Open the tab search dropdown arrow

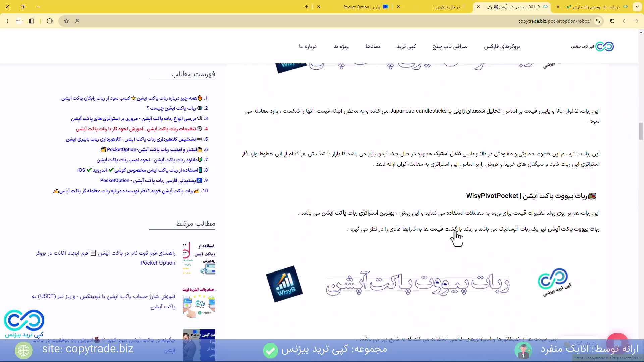[x=637, y=7]
